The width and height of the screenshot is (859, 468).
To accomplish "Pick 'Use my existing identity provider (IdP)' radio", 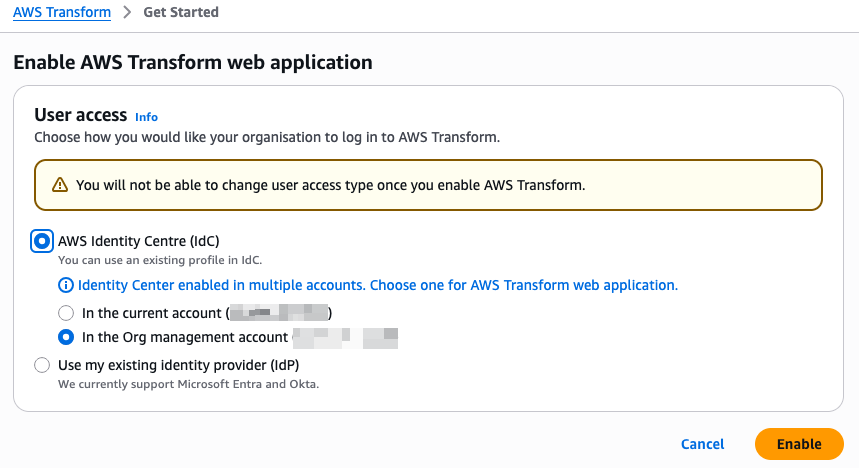I will click(x=42, y=365).
